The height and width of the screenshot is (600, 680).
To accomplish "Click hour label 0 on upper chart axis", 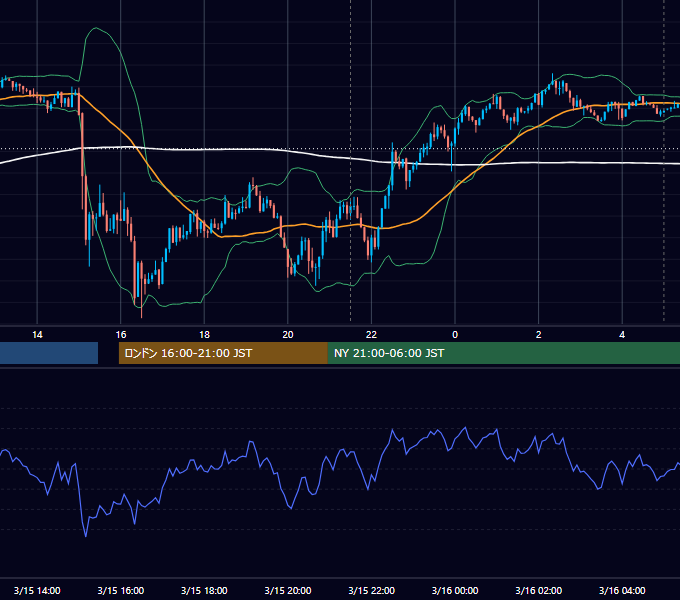I will (455, 335).
